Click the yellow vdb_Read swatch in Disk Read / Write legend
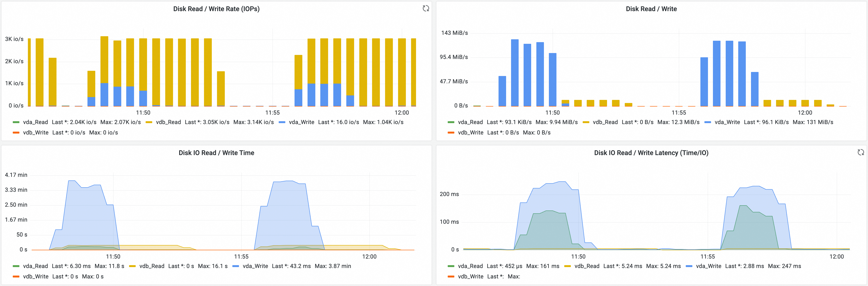This screenshot has height=286, width=868. (x=586, y=122)
